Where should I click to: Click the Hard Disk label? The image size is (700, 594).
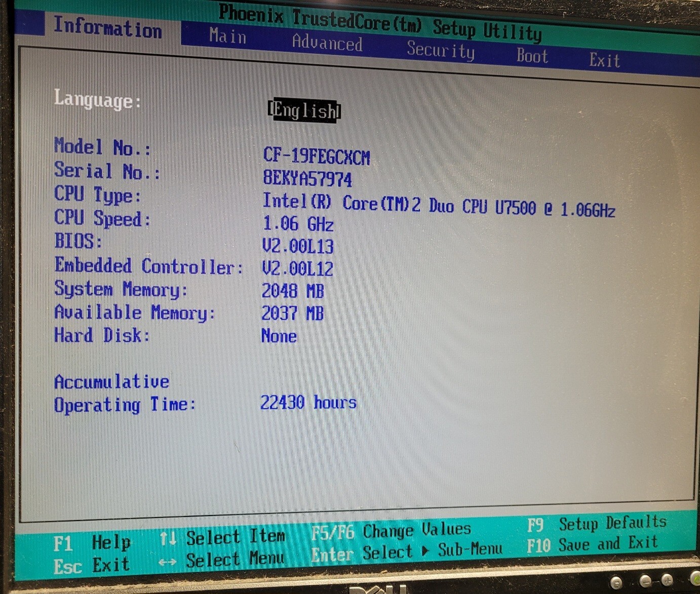point(102,335)
